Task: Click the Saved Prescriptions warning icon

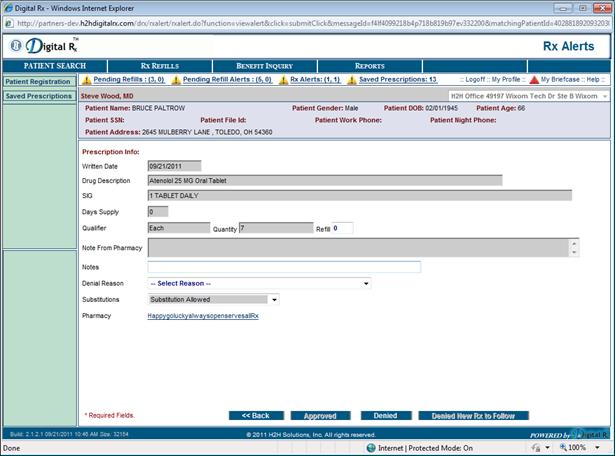Action: 352,80
